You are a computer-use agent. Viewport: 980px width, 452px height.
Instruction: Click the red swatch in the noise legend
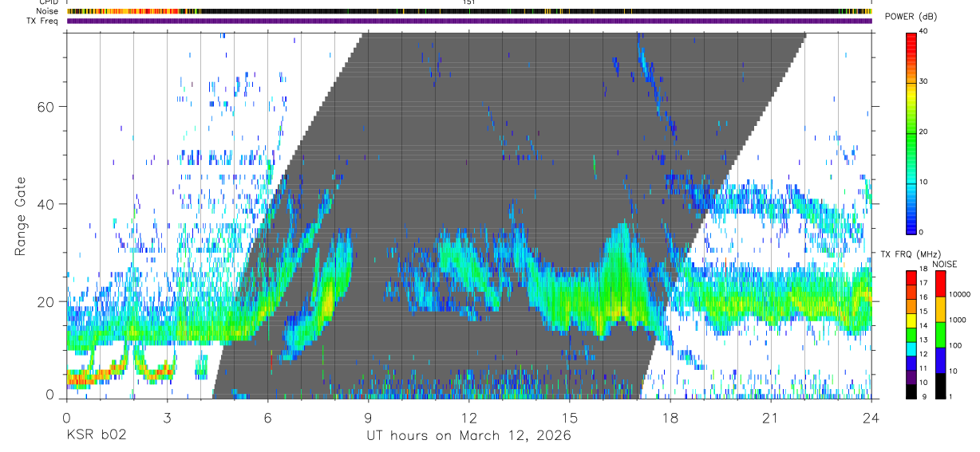pos(940,283)
